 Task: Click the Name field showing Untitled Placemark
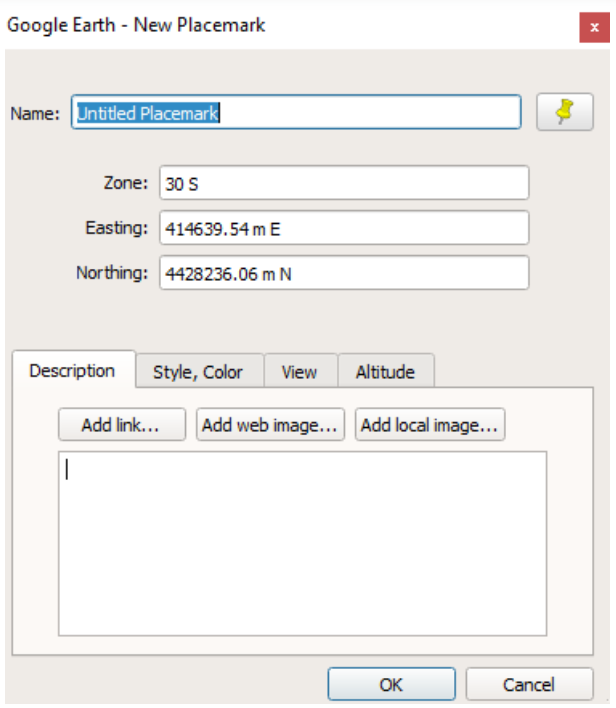click(296, 112)
